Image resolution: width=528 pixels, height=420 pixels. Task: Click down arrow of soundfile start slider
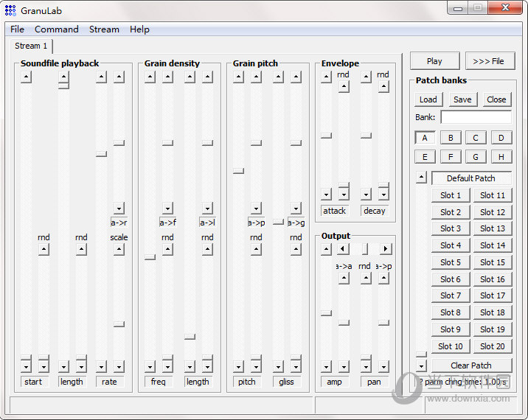(26, 366)
